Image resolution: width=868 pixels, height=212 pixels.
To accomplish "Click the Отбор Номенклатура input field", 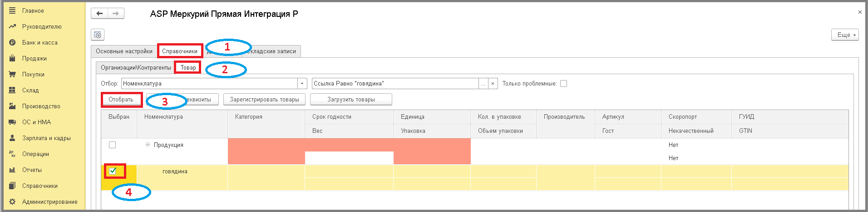I will (x=209, y=84).
